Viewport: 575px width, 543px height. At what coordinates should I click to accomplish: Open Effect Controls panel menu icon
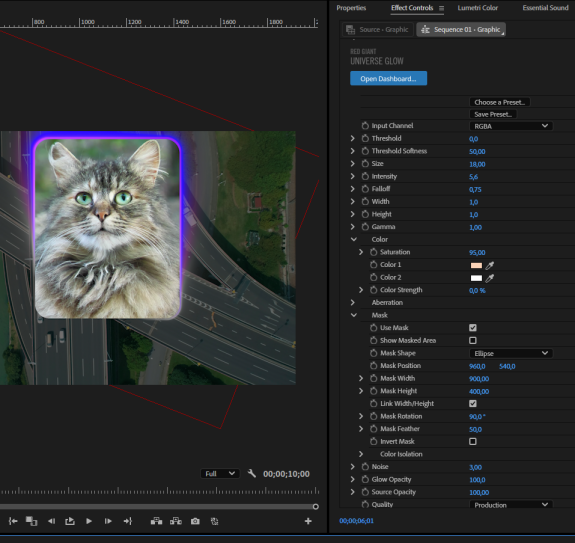pos(442,8)
